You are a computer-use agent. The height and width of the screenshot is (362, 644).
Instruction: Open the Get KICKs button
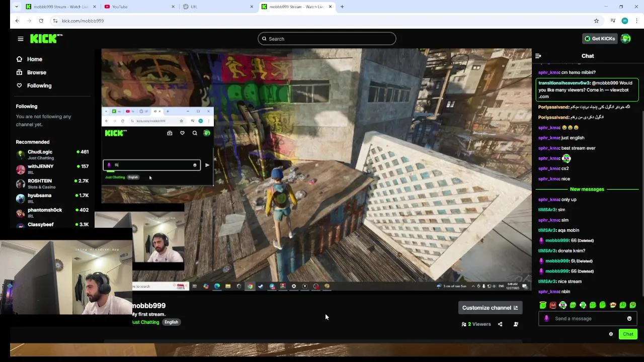click(x=600, y=39)
